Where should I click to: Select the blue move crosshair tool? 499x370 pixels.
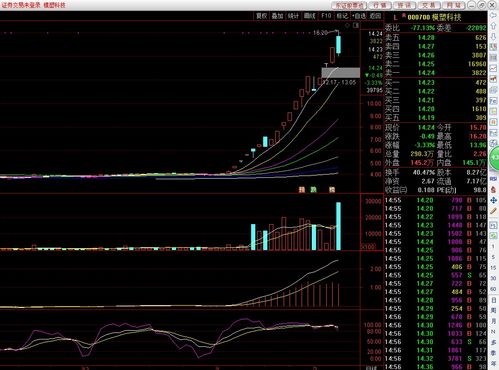tap(493, 200)
